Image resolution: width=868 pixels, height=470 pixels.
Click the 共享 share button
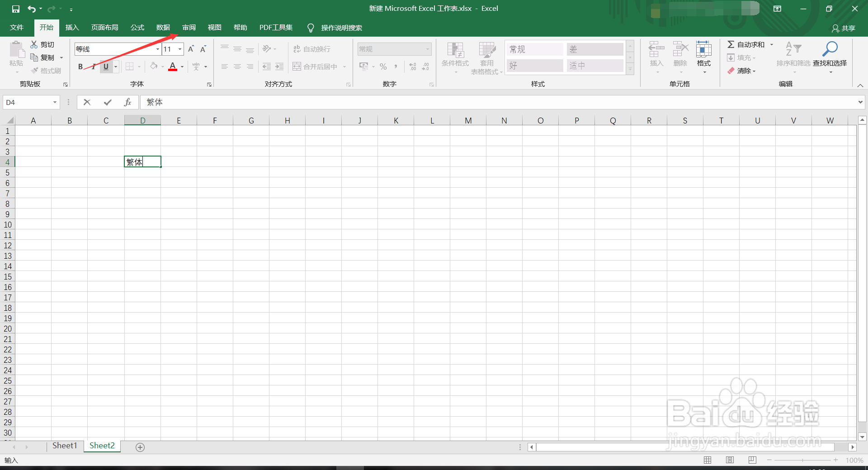844,28
